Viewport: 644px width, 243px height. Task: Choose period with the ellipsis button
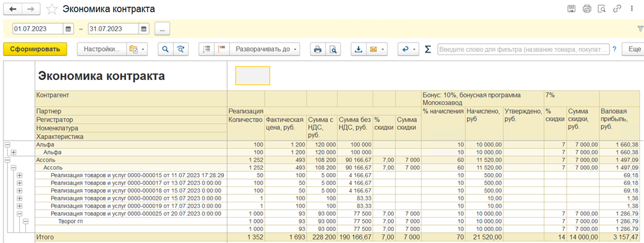[162, 29]
